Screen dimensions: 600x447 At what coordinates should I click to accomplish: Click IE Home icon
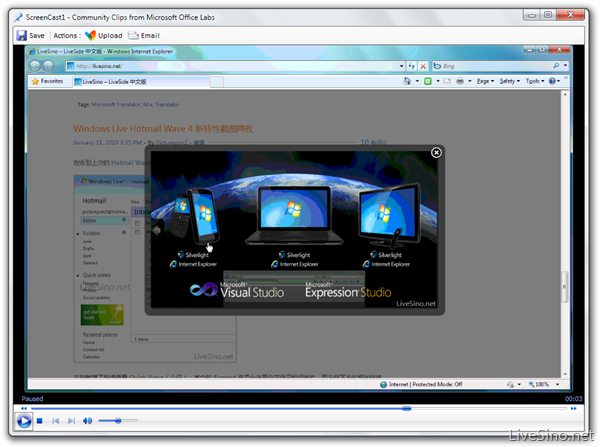click(x=407, y=81)
